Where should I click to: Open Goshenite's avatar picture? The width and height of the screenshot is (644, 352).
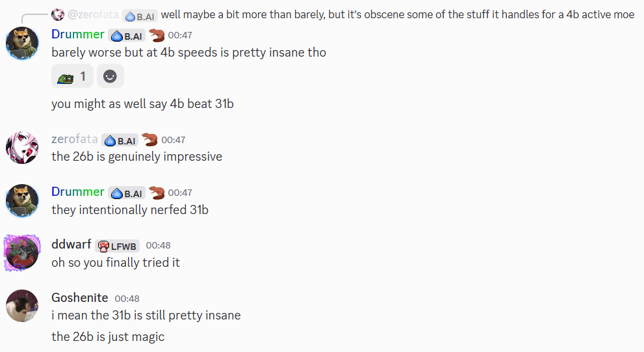coord(22,306)
